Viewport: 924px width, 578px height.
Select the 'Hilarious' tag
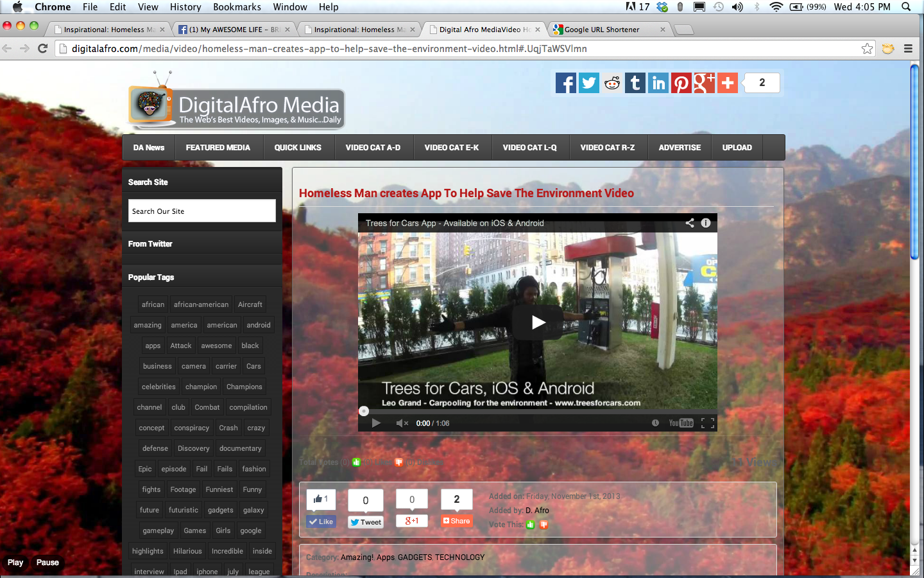point(187,551)
